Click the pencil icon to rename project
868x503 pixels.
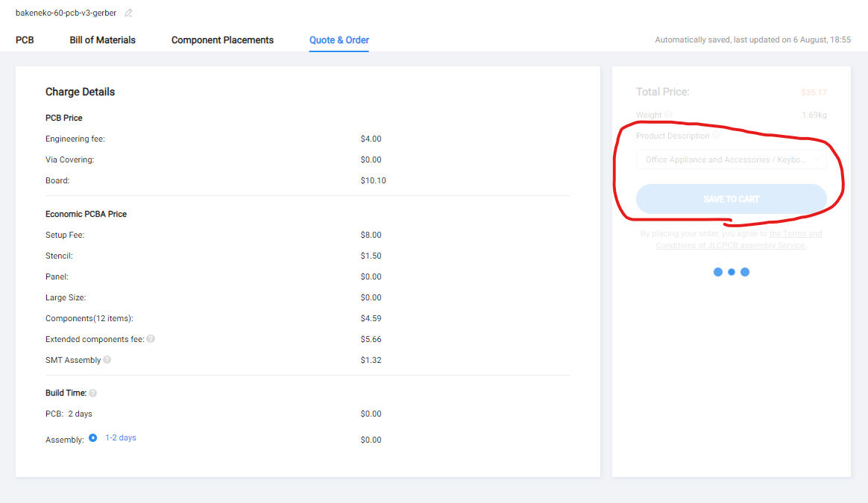(x=128, y=13)
